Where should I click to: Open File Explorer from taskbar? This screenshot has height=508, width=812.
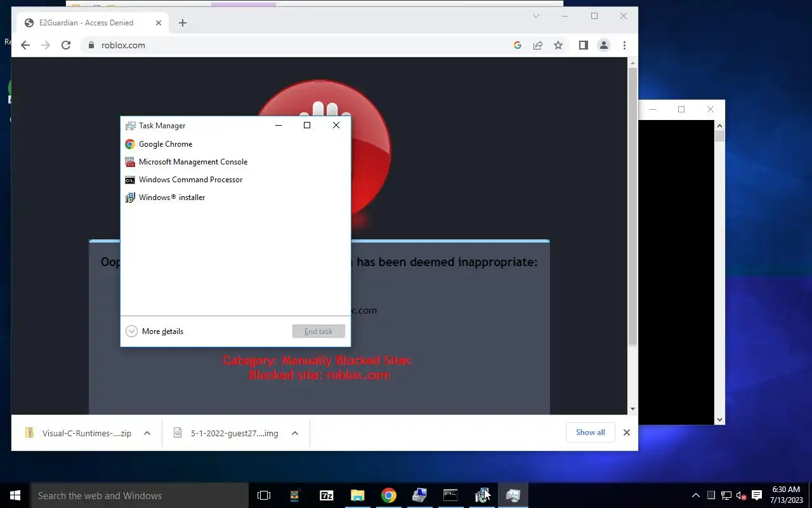357,495
